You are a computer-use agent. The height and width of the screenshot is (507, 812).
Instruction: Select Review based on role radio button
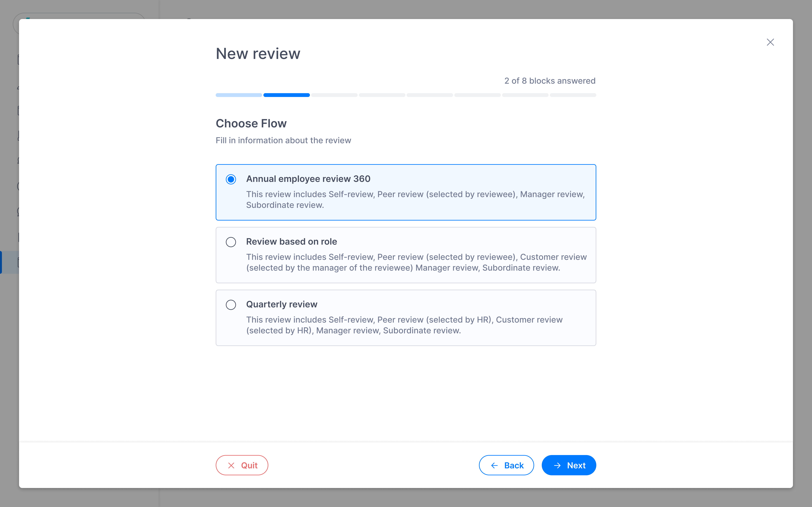tap(231, 242)
